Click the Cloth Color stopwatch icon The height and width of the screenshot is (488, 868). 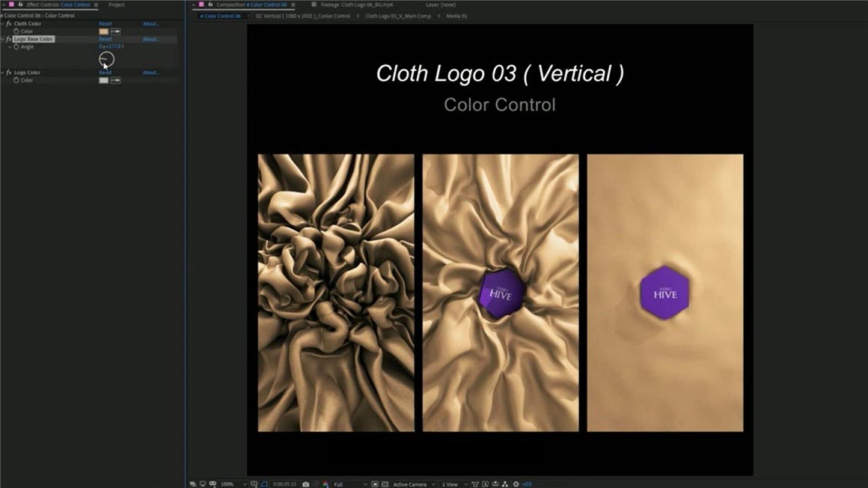(x=16, y=31)
